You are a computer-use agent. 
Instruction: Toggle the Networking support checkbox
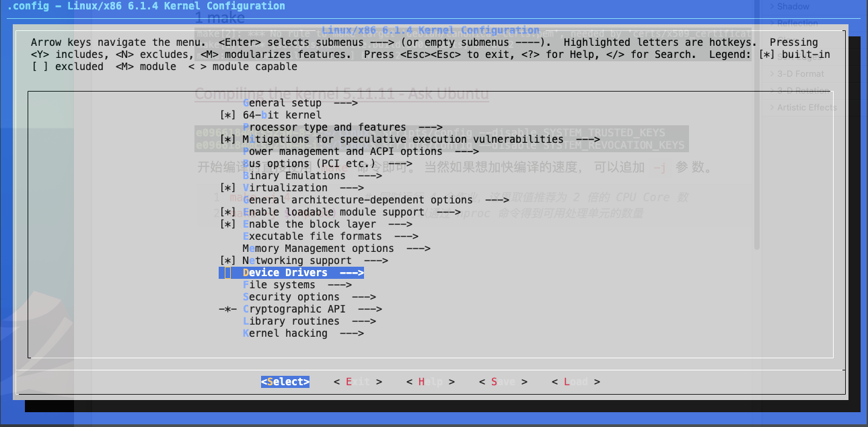pyautogui.click(x=227, y=261)
